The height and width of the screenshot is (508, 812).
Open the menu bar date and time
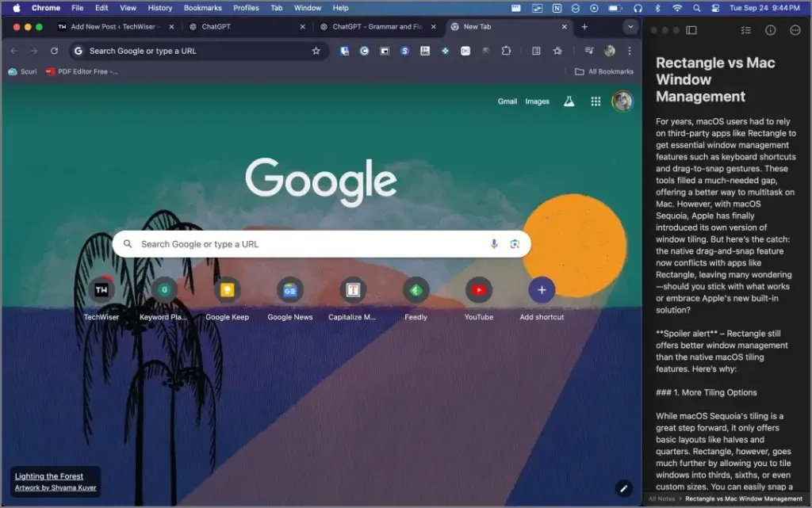click(764, 8)
